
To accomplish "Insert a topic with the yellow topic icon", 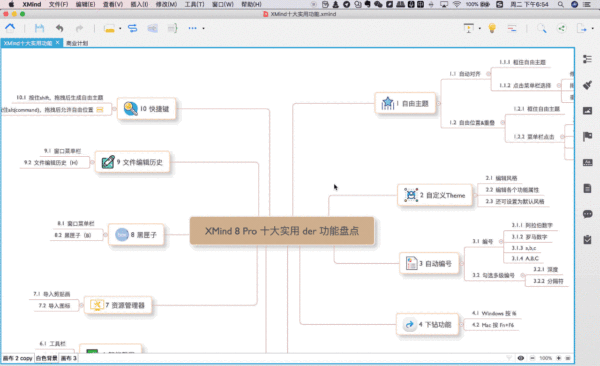I will [109, 28].
